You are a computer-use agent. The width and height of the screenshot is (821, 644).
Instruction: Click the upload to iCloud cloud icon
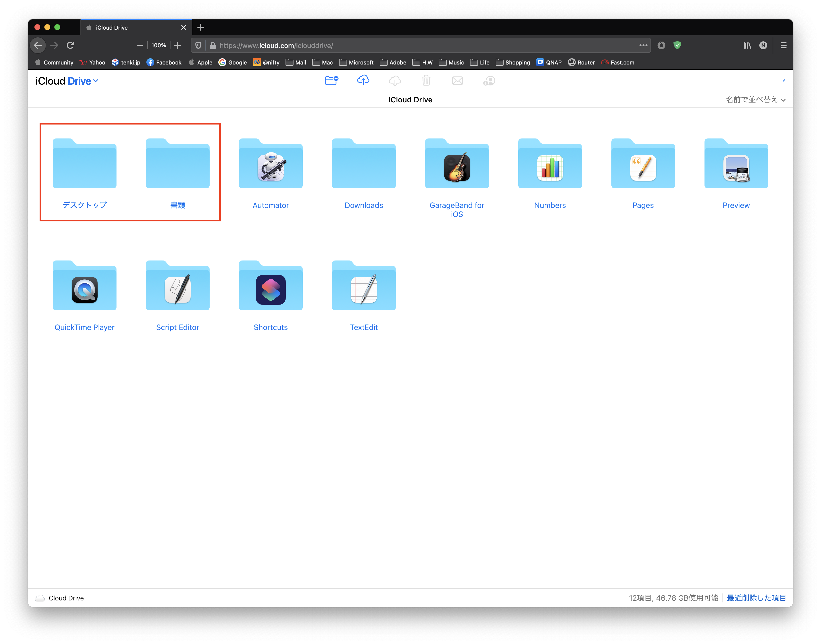click(x=363, y=80)
